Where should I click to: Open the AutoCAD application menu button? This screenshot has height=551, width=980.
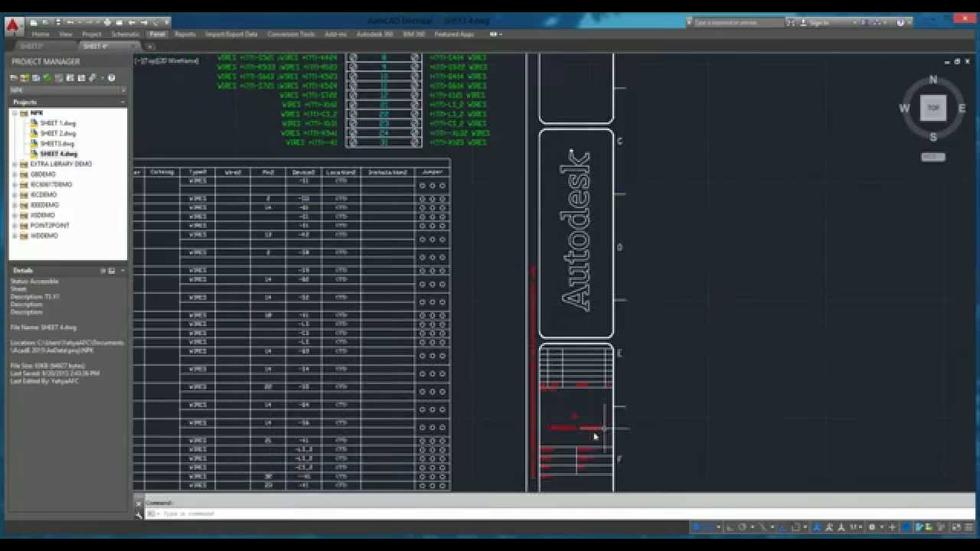click(x=13, y=26)
